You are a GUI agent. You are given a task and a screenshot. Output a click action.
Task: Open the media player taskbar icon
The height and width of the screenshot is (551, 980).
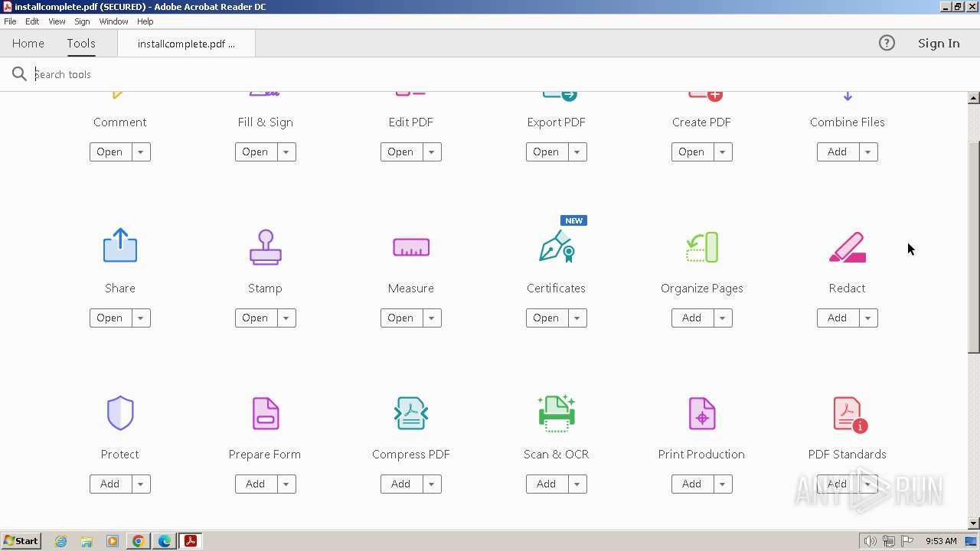(113, 541)
